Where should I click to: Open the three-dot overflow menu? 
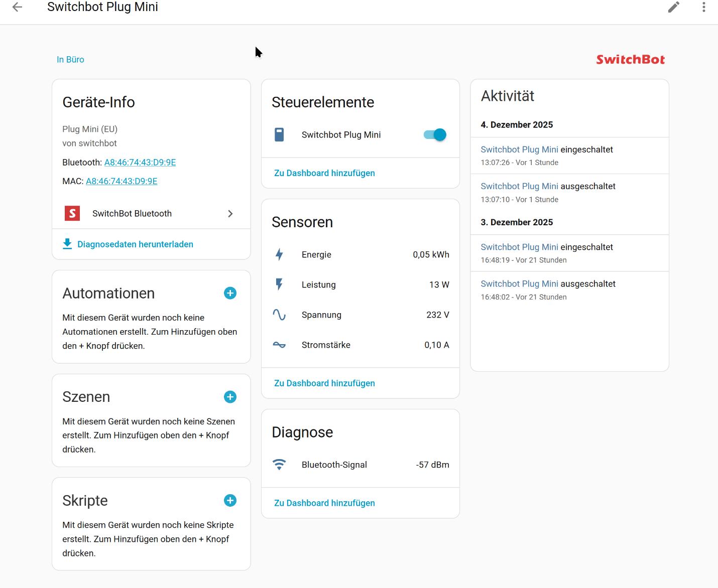(x=704, y=7)
